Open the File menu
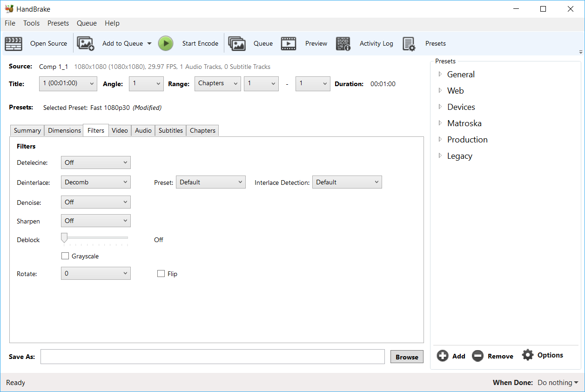 [10, 23]
